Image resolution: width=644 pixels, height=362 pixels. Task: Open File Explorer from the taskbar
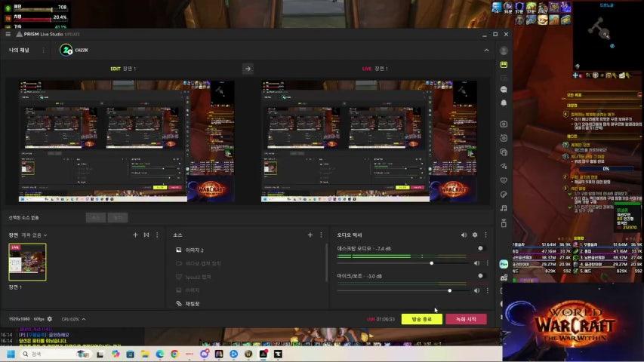tap(145, 354)
